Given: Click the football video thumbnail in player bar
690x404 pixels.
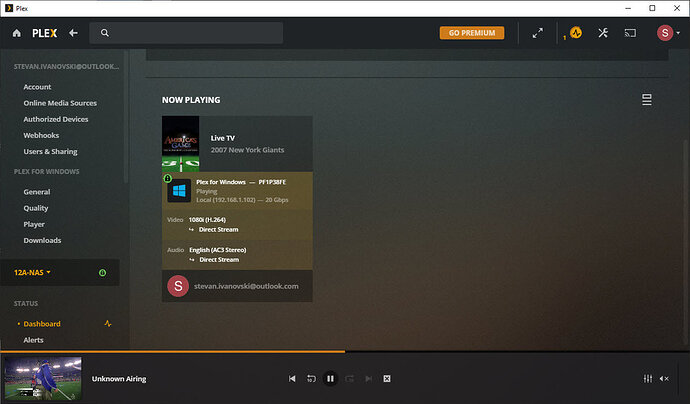Looking at the screenshot, I should point(43,378).
